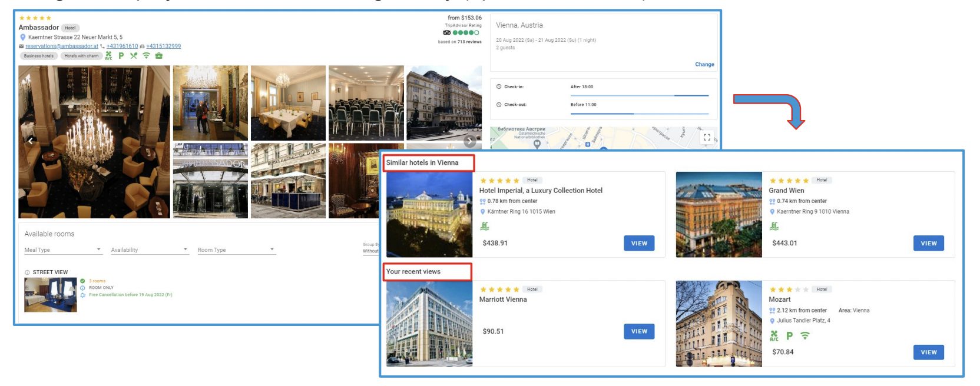Click the Hotel Imperial night photo
980x386 pixels.
429,214
